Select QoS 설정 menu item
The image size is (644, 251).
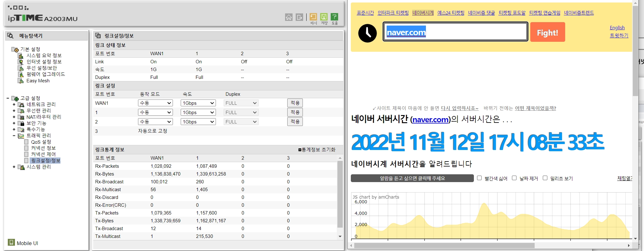point(41,142)
